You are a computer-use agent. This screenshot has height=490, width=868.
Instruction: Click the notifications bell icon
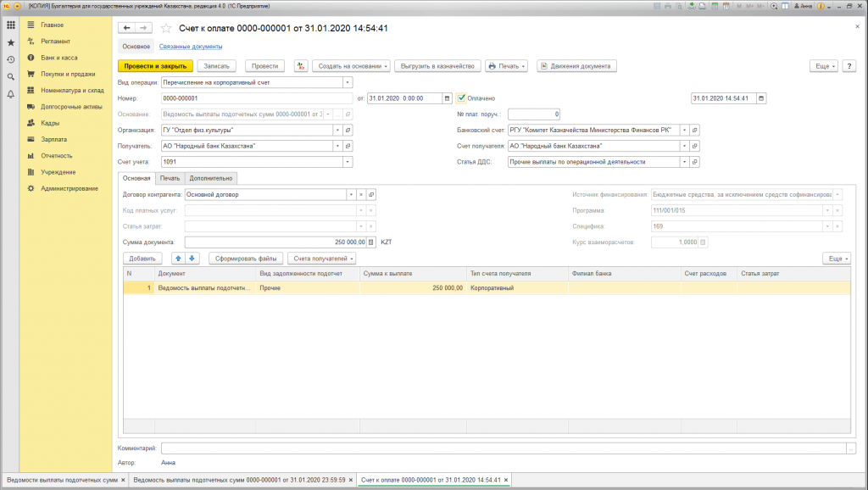(10, 94)
